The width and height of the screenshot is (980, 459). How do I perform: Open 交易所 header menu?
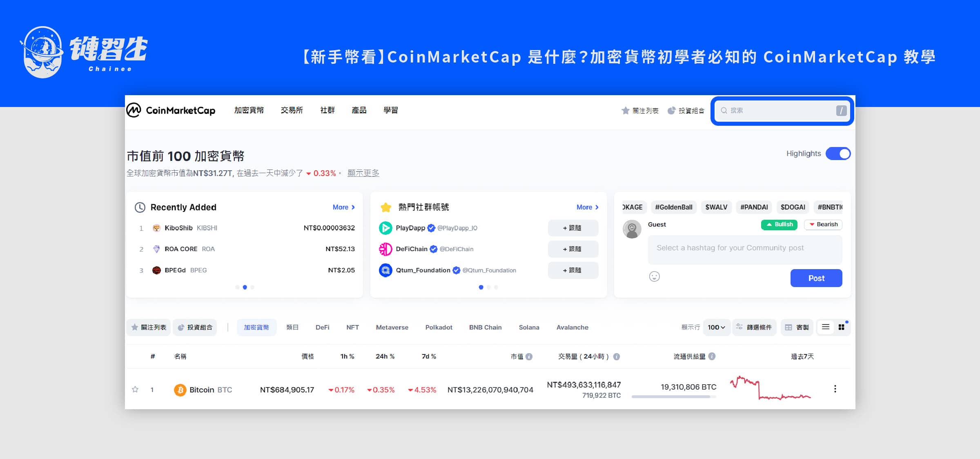click(x=292, y=110)
